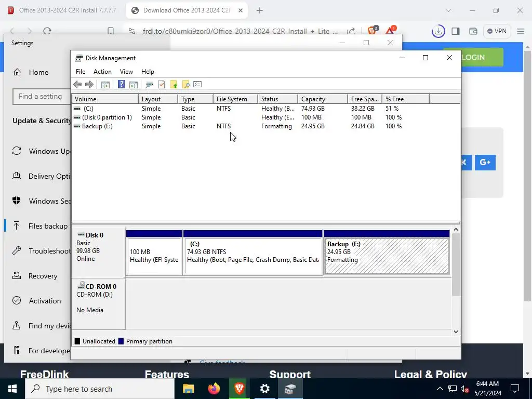This screenshot has height=399, width=532.
Task: Toggle the browser sidebar panel icon
Action: 456,31
